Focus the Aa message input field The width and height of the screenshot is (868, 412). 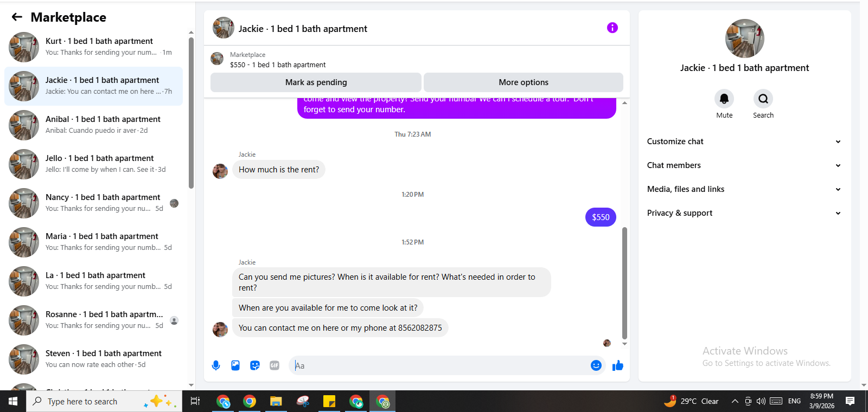click(439, 365)
